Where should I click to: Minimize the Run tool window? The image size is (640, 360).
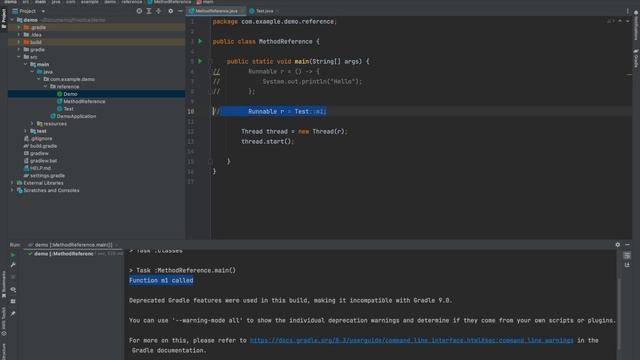(628, 244)
